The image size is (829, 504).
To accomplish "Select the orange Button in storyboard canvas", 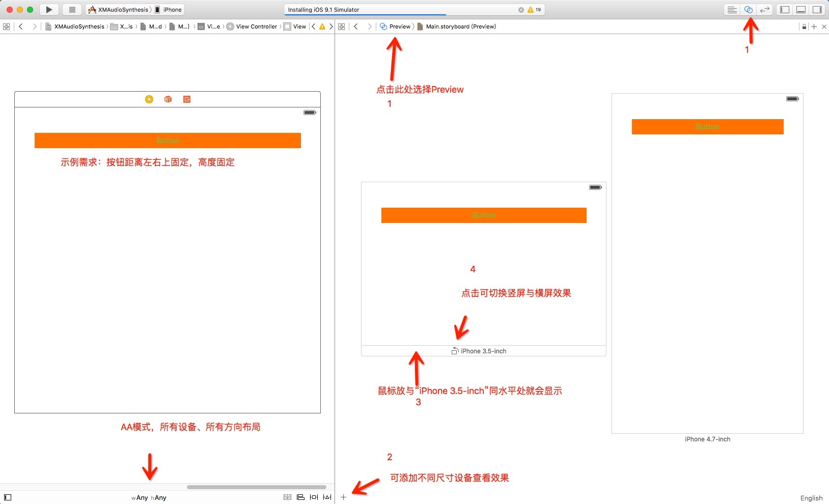I will [x=168, y=141].
